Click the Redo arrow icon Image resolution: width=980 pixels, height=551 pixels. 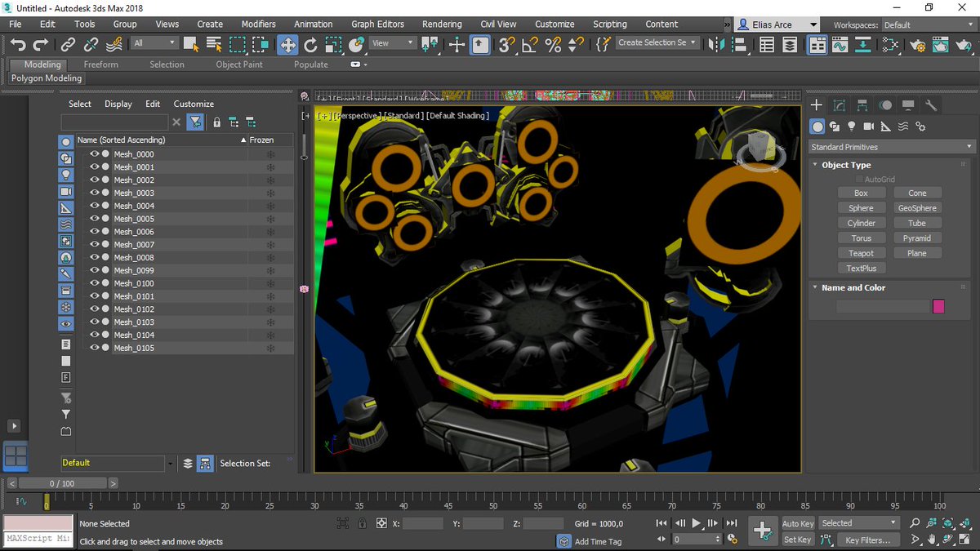click(x=40, y=45)
